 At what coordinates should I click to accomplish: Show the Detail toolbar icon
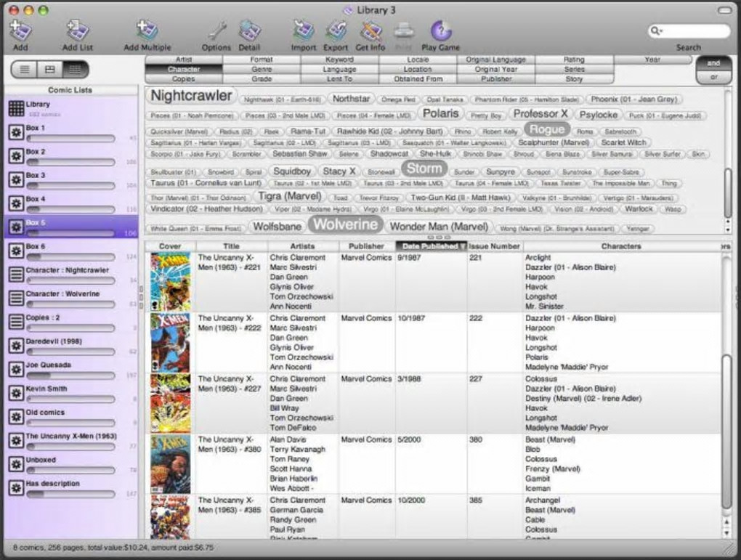249,31
